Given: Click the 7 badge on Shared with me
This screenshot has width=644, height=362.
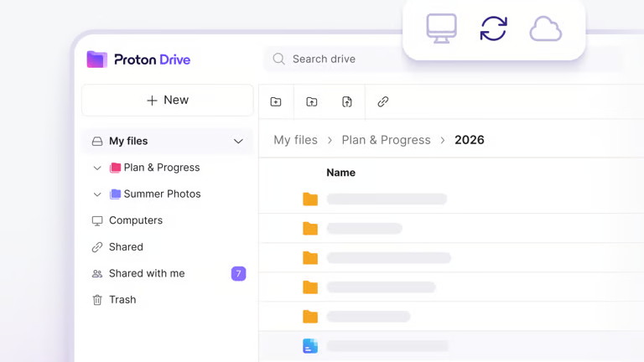Looking at the screenshot, I should 239,273.
